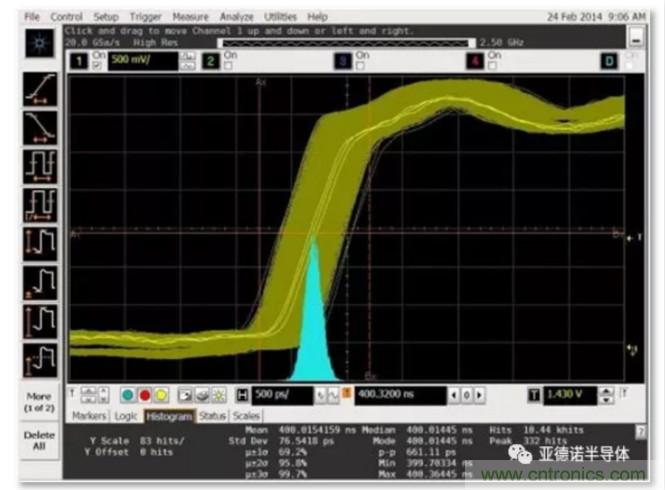Click the green run acquisition button
This screenshot has height=490, width=665.
129,394
